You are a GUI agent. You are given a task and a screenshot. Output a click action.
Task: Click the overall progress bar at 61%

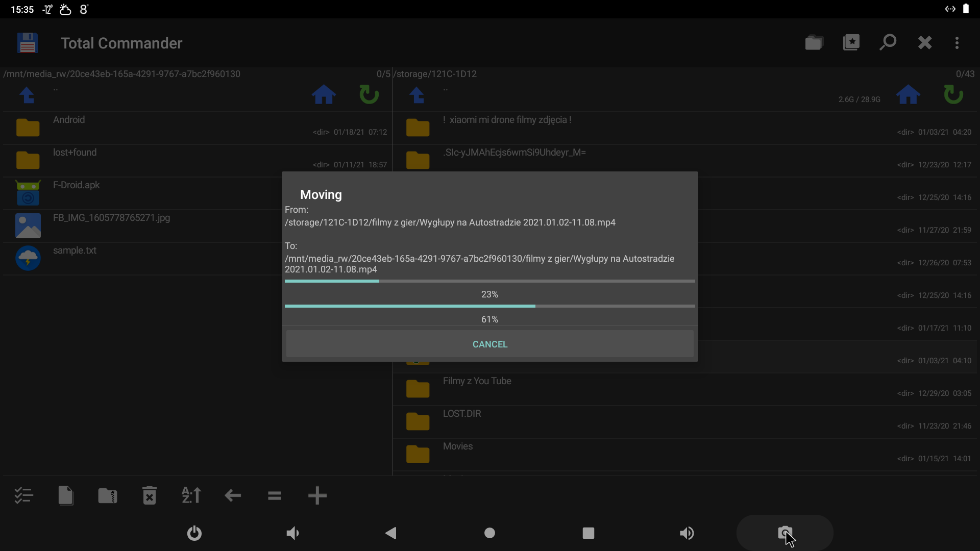[490, 306]
